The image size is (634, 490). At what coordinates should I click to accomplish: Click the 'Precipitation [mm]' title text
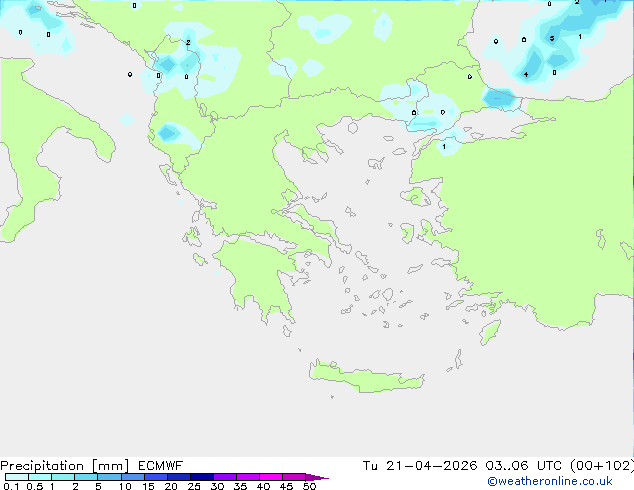coord(65,466)
